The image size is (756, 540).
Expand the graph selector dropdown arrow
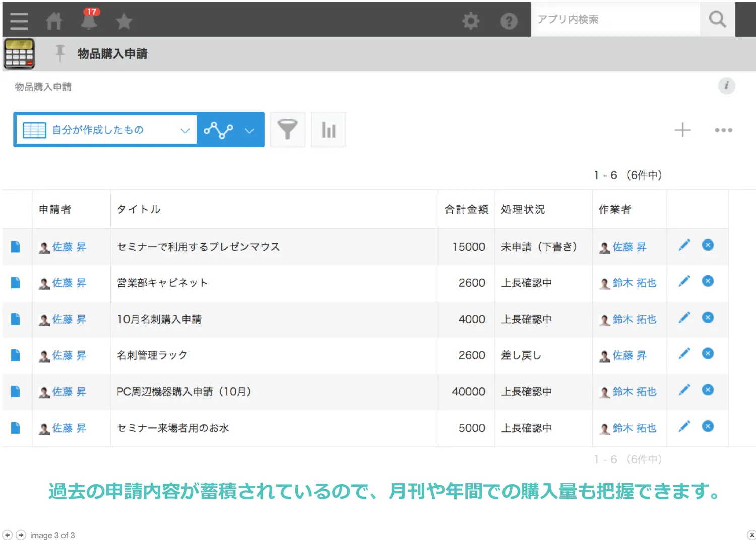pyautogui.click(x=249, y=130)
